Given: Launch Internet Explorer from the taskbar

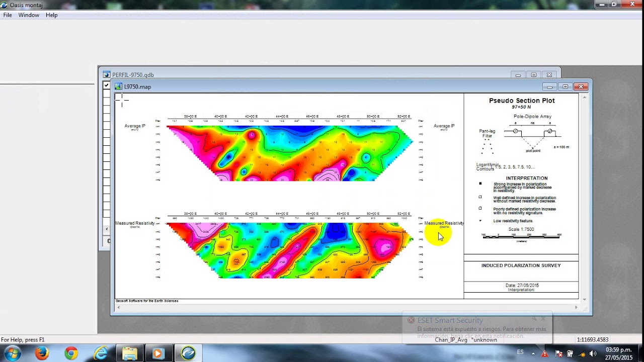Looking at the screenshot, I should (101, 353).
